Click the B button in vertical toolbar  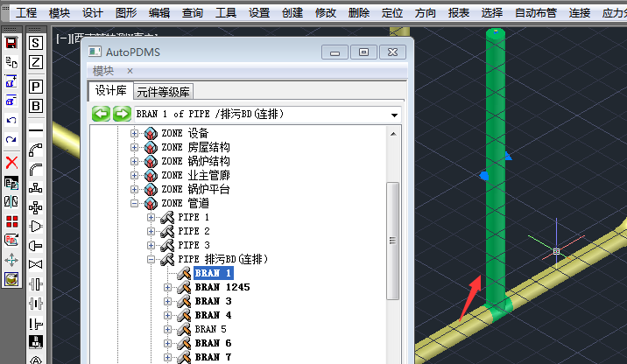[x=36, y=106]
